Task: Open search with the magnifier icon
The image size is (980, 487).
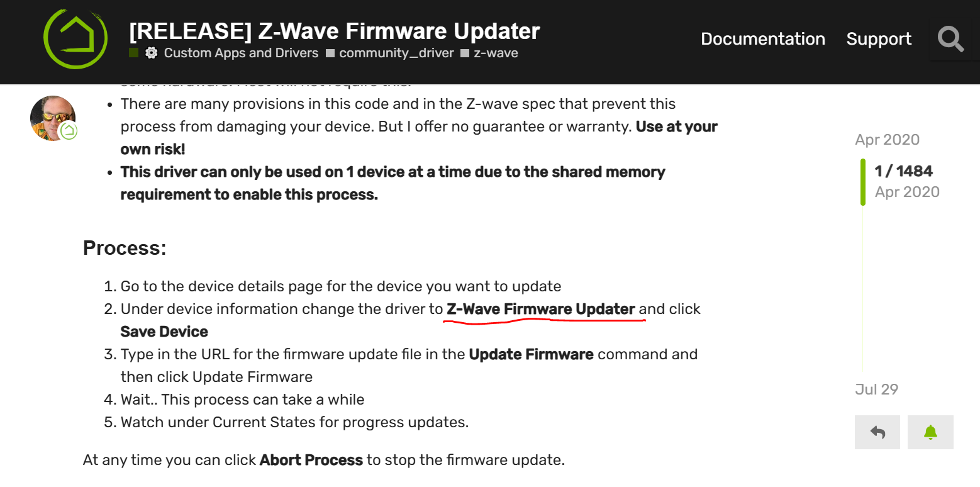Action: click(x=950, y=39)
